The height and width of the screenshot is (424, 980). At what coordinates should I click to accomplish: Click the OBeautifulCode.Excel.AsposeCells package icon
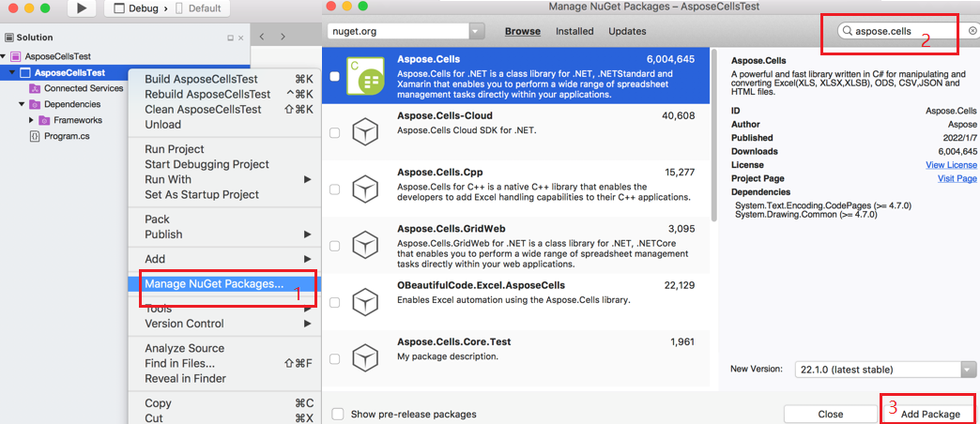pos(364,302)
